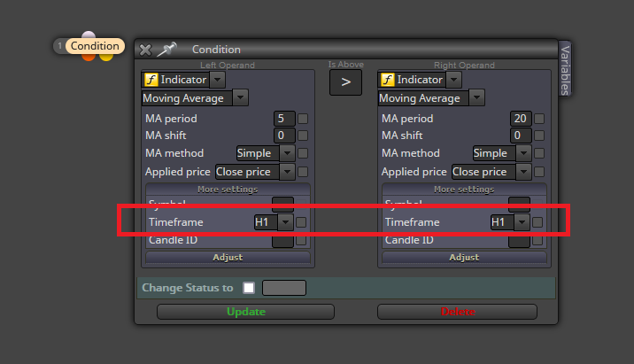
Task: Click the function icon in Right Operand
Action: [387, 80]
